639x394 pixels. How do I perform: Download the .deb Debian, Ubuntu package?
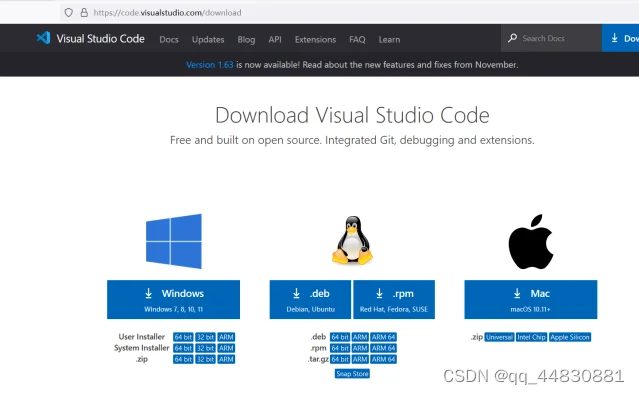click(x=310, y=299)
